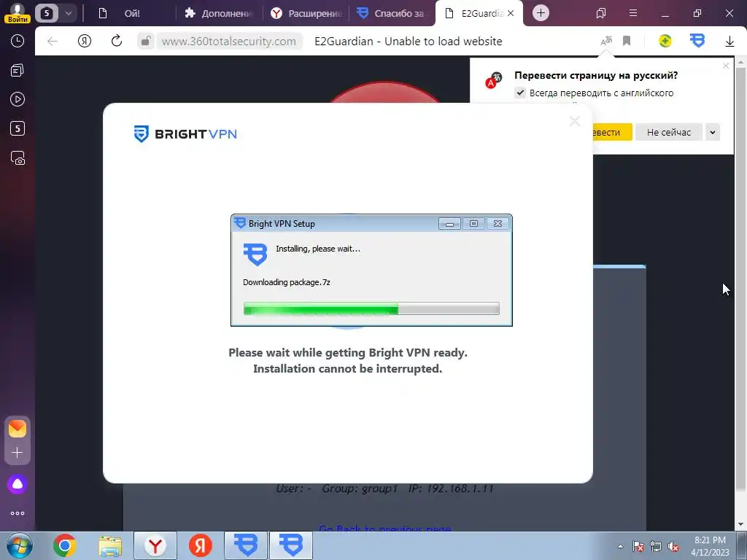Open the red Я Yandex taskbar icon

201,545
